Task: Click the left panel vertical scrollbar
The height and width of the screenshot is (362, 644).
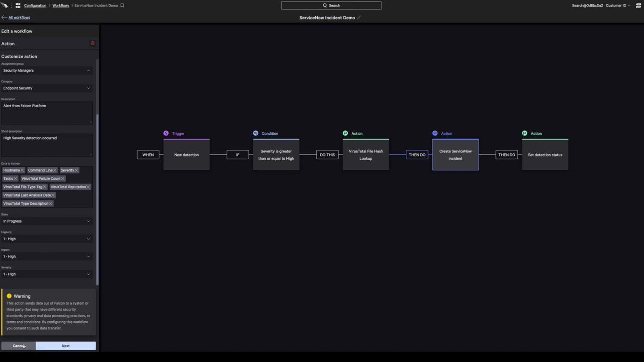Action: [x=97, y=199]
